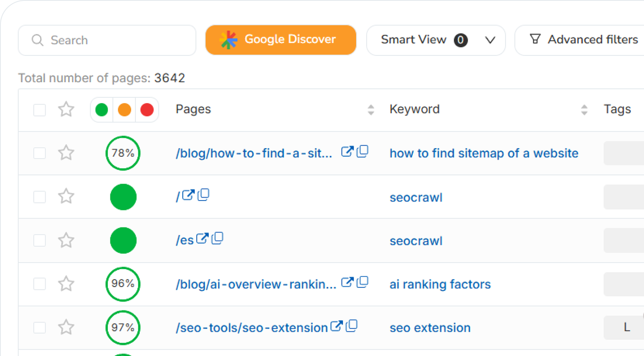Select checkbox for the /es row

point(40,240)
